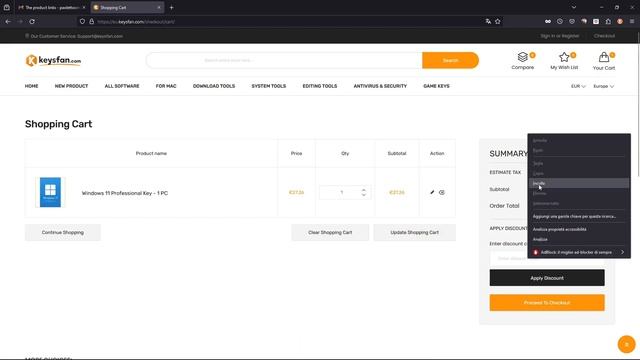This screenshot has width=640, height=360.
Task: Click the Continue Shopping button
Action: pos(63,232)
